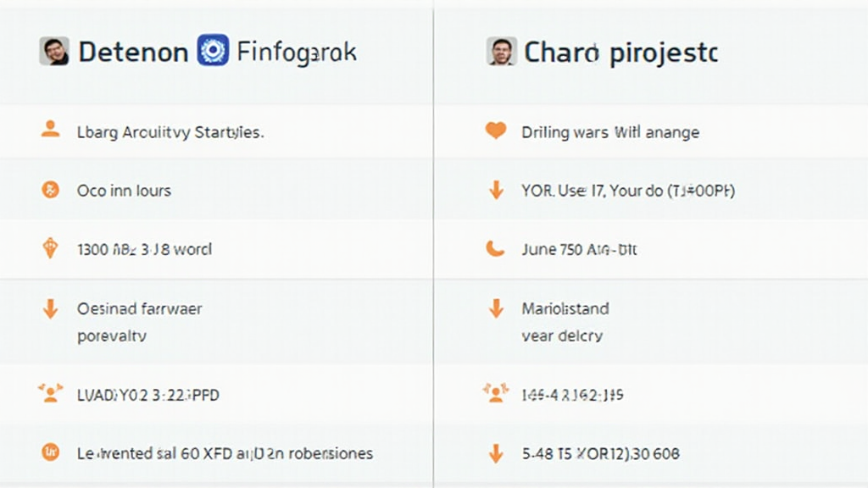Screen dimensions: 868x488
Task: Click the person icon for Lbarg Aroulitvy
Action: point(49,131)
